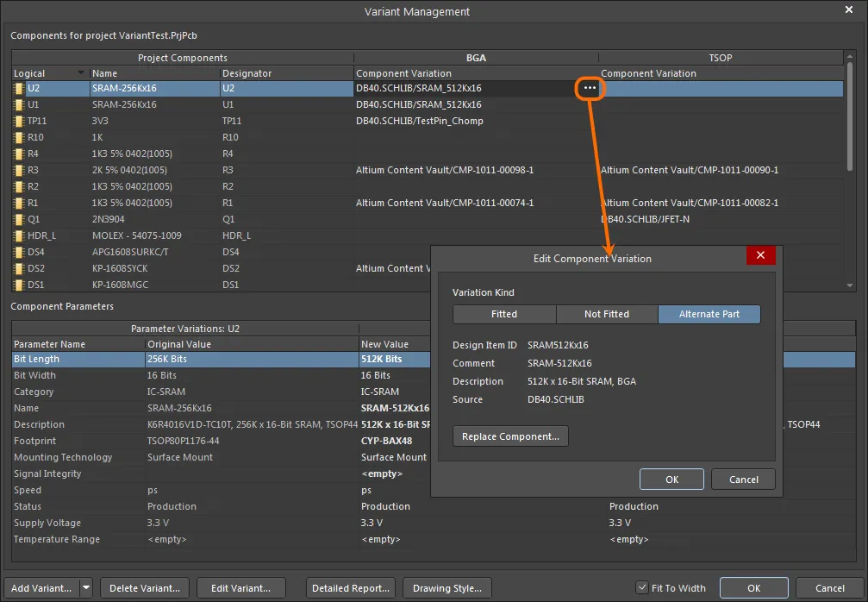The height and width of the screenshot is (602, 868).
Task: Click the TP11 component icon
Action: [x=19, y=121]
